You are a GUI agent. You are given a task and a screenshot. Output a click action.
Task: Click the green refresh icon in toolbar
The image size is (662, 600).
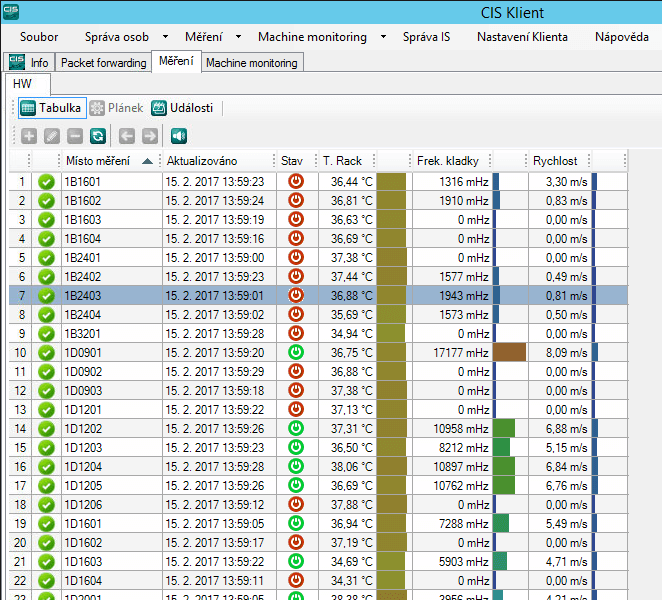(97, 136)
